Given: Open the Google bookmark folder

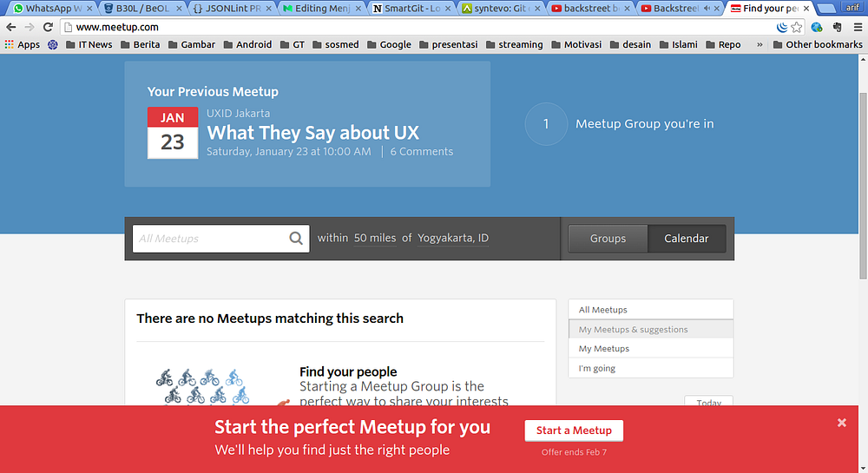Looking at the screenshot, I should [389, 45].
